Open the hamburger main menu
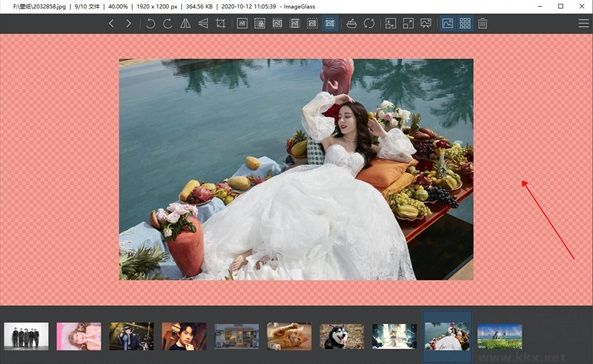Image resolution: width=593 pixels, height=364 pixels. [x=584, y=23]
